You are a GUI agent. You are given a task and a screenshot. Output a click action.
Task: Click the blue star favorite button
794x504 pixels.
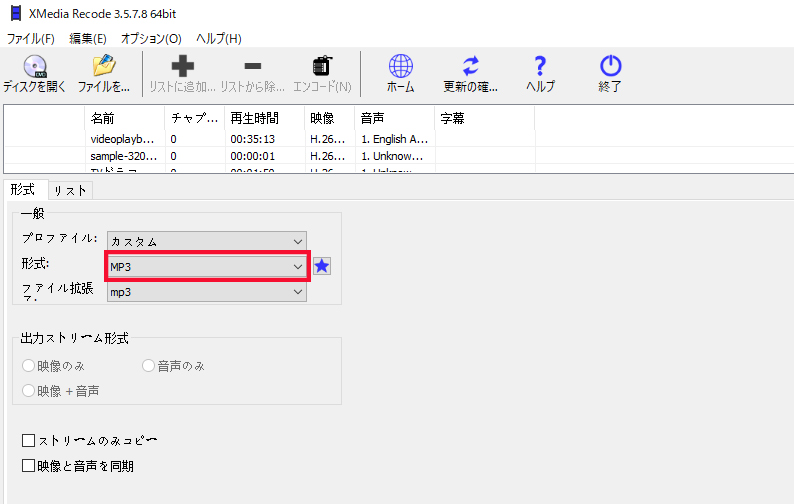(322, 266)
